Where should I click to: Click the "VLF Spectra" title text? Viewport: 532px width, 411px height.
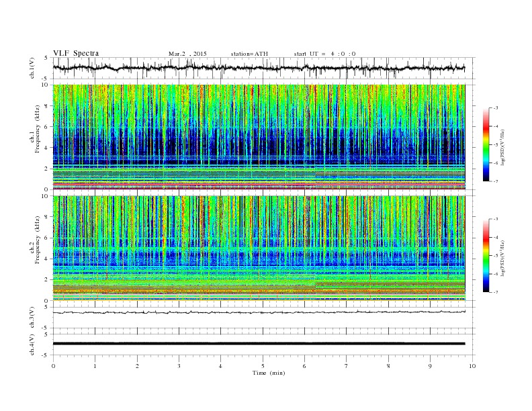(76, 53)
